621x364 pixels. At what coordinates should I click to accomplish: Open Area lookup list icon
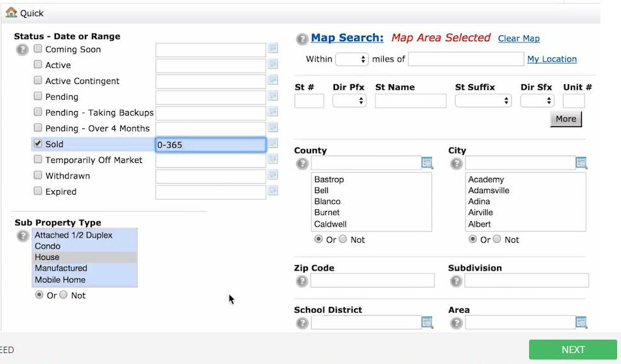(581, 322)
